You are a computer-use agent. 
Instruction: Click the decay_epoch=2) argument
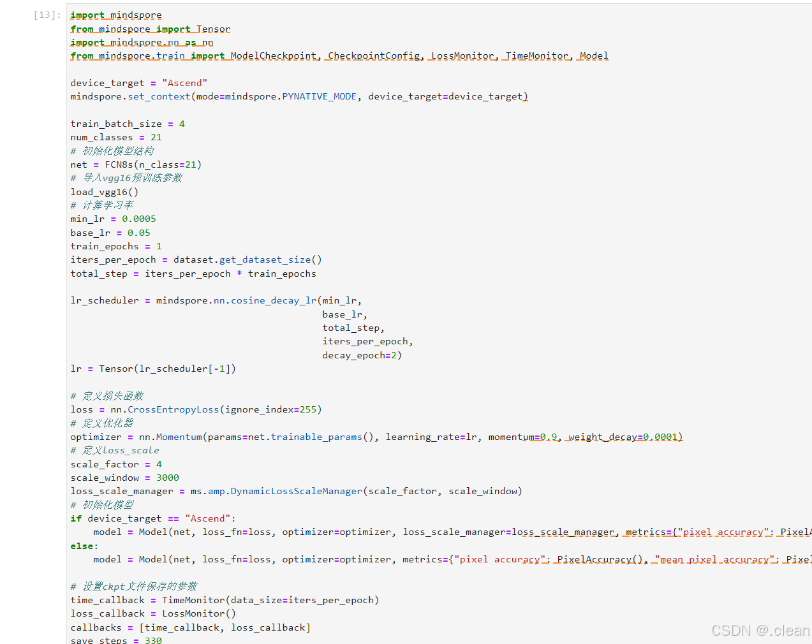[x=362, y=355]
